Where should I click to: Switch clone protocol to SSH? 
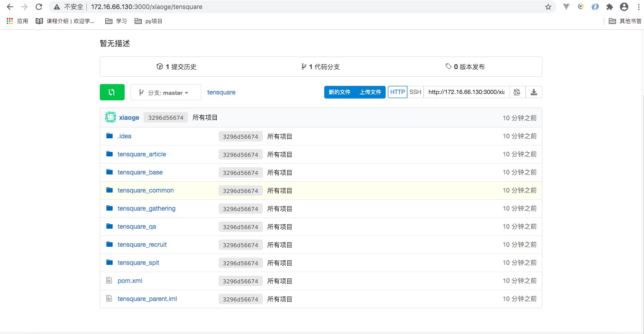pos(415,92)
